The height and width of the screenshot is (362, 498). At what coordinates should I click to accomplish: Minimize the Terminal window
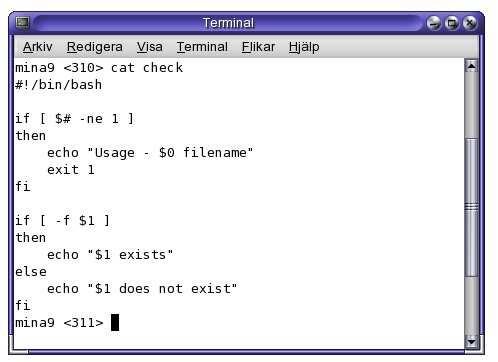(x=434, y=23)
